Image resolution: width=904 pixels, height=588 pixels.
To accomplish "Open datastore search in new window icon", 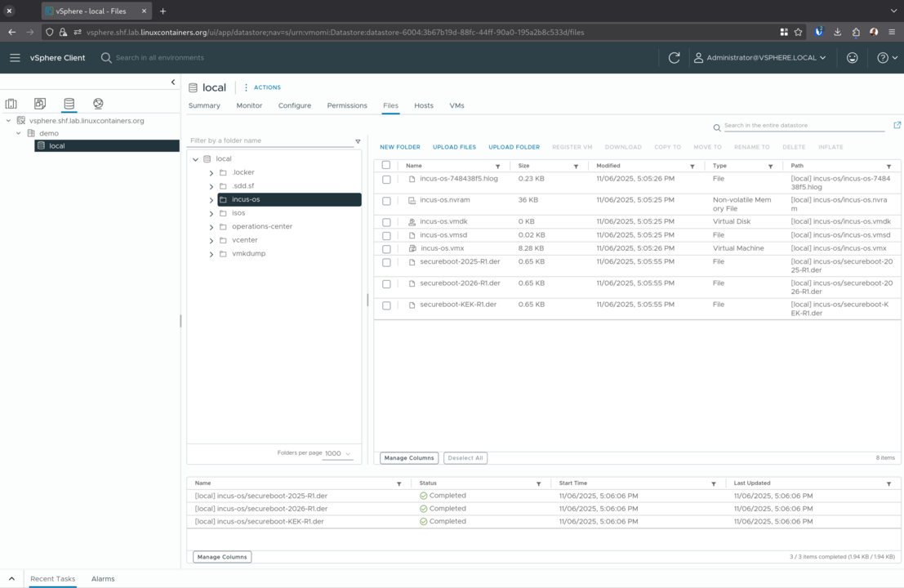I will click(897, 125).
